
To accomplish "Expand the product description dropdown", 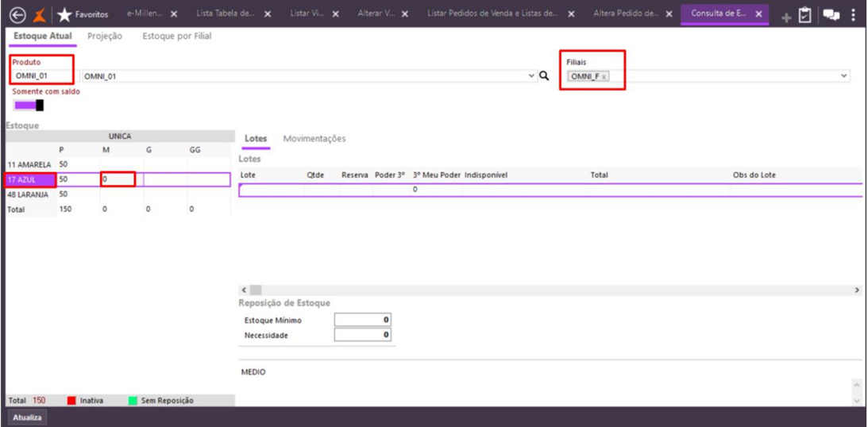I will click(x=532, y=76).
